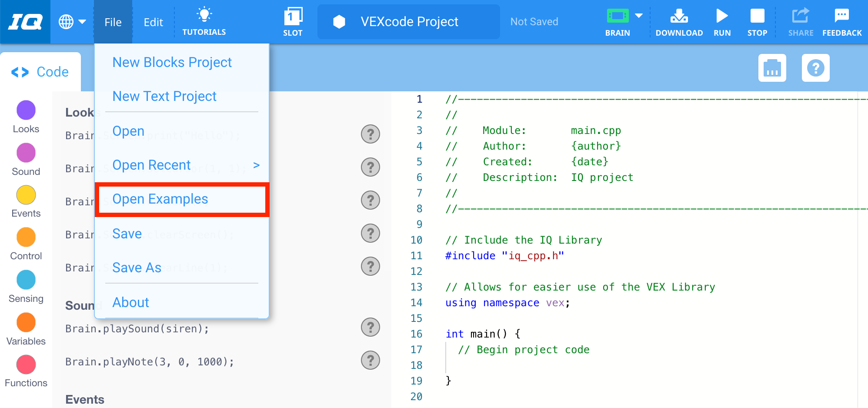Expand the language selection globe dropdown
868x408 pixels.
click(72, 21)
